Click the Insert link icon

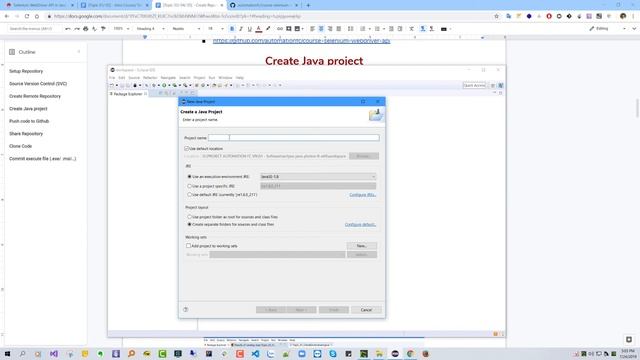[x=280, y=29]
